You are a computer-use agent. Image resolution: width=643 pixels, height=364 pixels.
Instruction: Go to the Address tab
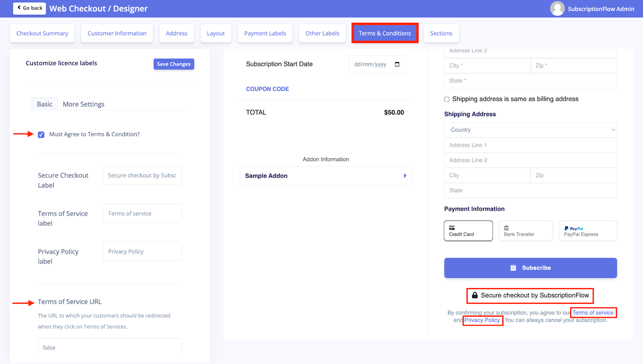tap(177, 33)
